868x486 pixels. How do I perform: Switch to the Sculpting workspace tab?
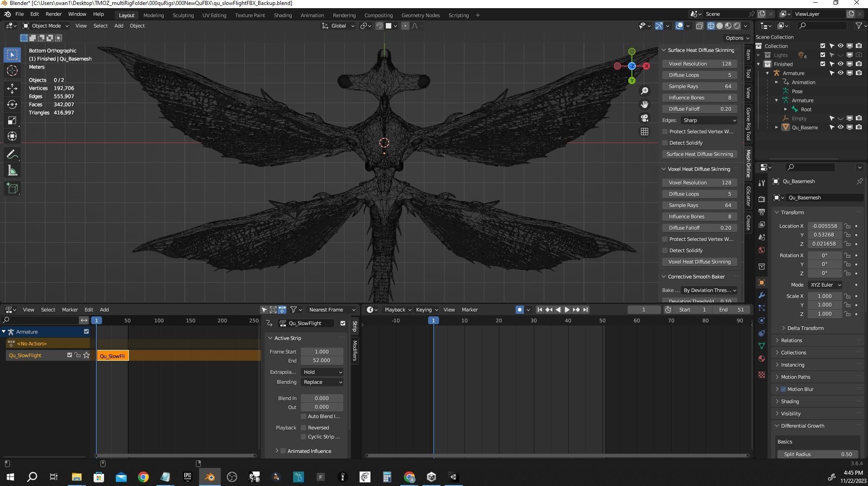[x=183, y=15]
